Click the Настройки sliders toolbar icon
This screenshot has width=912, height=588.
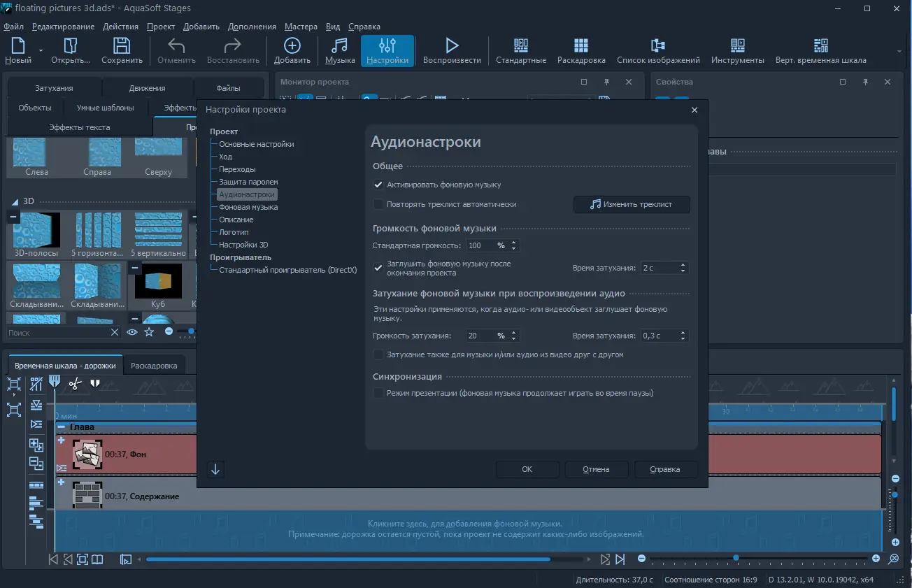click(x=387, y=46)
